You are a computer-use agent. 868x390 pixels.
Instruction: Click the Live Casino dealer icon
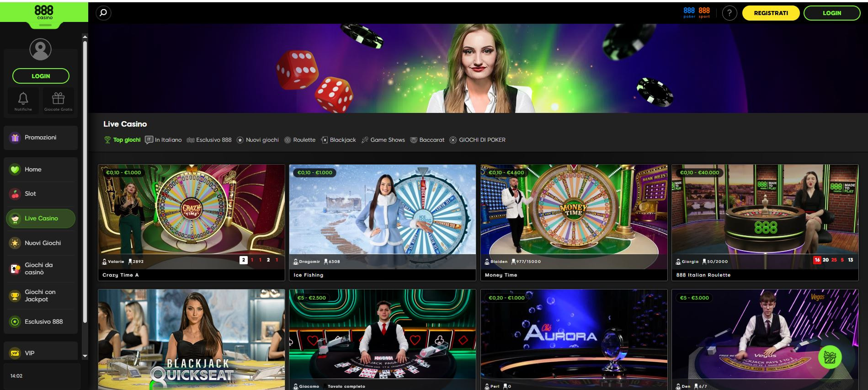tap(15, 219)
